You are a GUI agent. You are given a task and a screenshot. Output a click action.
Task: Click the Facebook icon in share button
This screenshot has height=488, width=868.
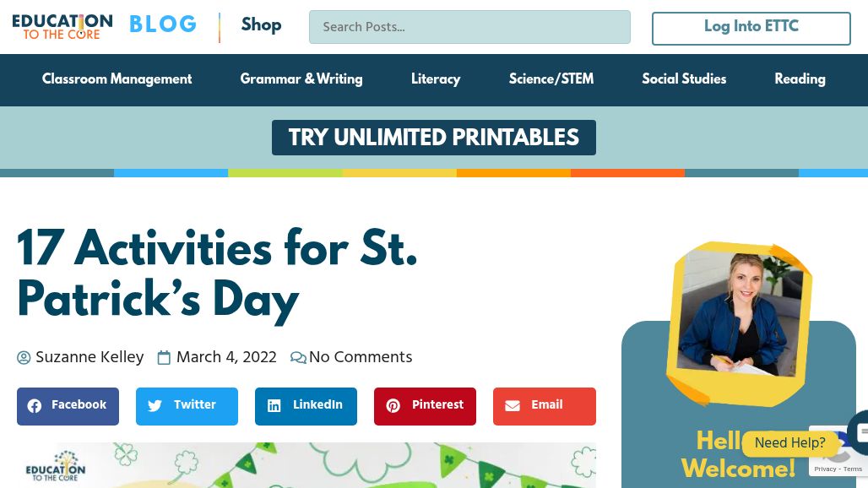pyautogui.click(x=35, y=406)
